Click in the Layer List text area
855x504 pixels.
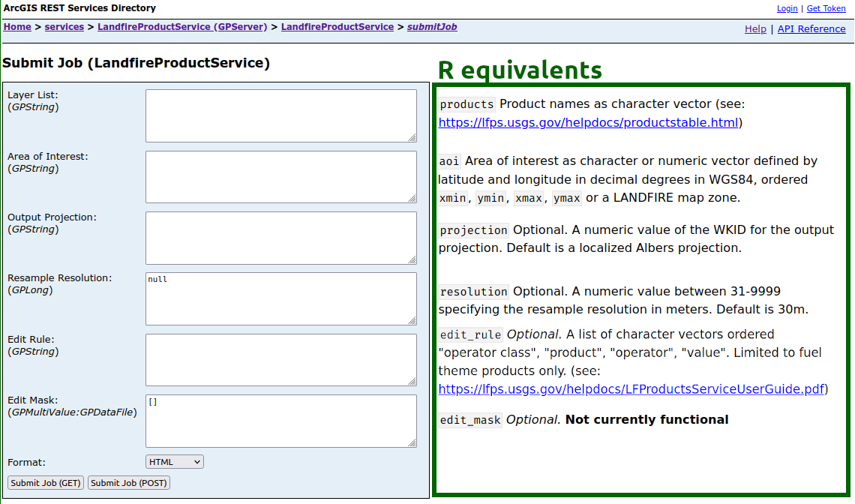pyautogui.click(x=280, y=115)
